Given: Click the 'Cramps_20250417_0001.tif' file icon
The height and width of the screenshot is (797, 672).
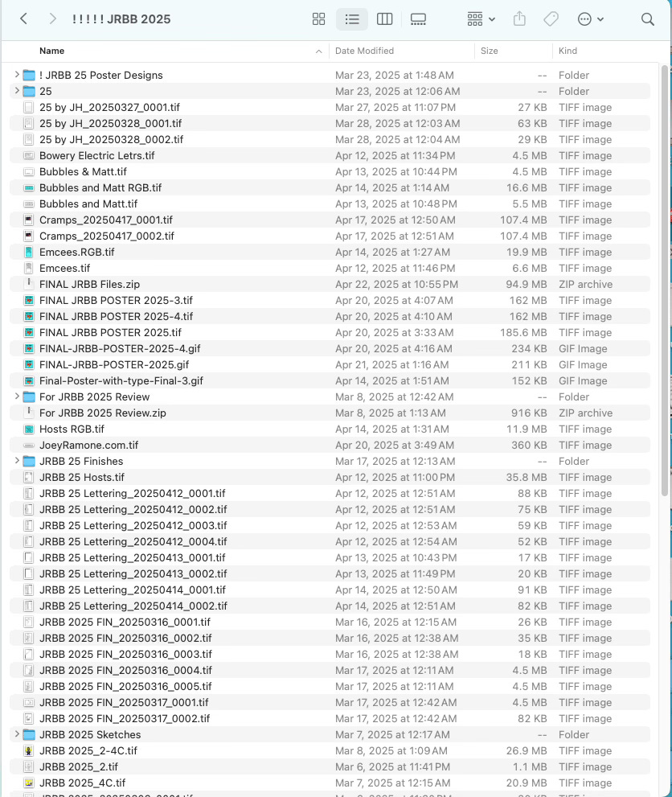Looking at the screenshot, I should pos(29,220).
